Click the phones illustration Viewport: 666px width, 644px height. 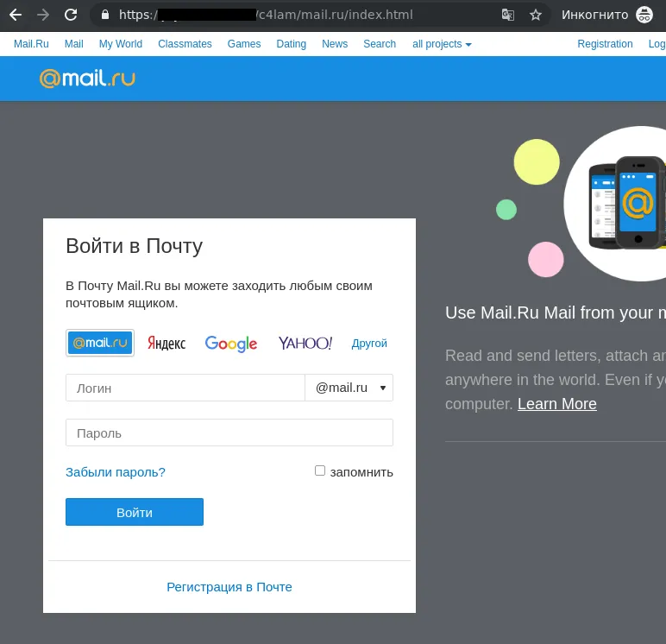[x=627, y=203]
